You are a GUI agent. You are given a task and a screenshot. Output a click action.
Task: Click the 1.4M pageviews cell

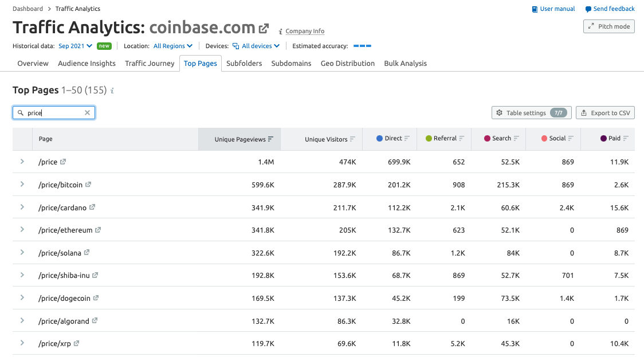pos(266,162)
